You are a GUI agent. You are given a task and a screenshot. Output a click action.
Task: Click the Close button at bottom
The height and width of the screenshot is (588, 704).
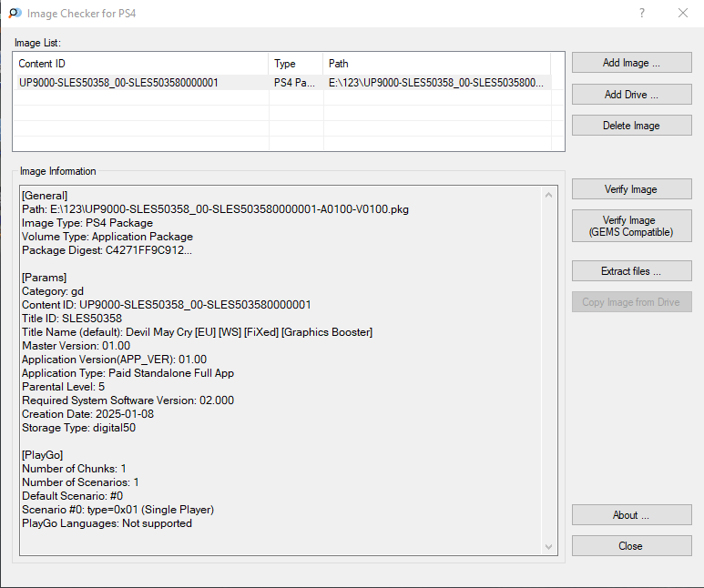tap(631, 546)
